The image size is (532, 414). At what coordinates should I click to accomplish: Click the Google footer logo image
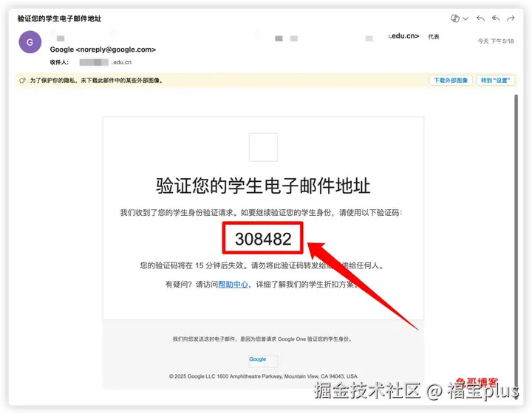pyautogui.click(x=264, y=361)
